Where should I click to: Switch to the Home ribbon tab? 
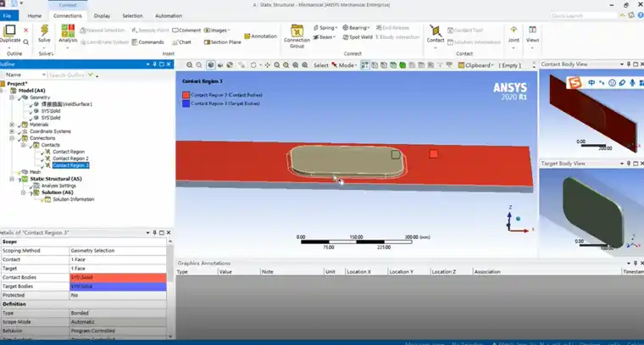tap(35, 16)
